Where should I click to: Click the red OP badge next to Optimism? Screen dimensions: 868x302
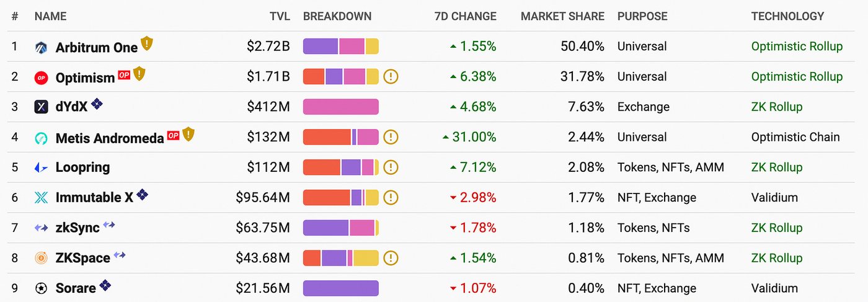[124, 74]
